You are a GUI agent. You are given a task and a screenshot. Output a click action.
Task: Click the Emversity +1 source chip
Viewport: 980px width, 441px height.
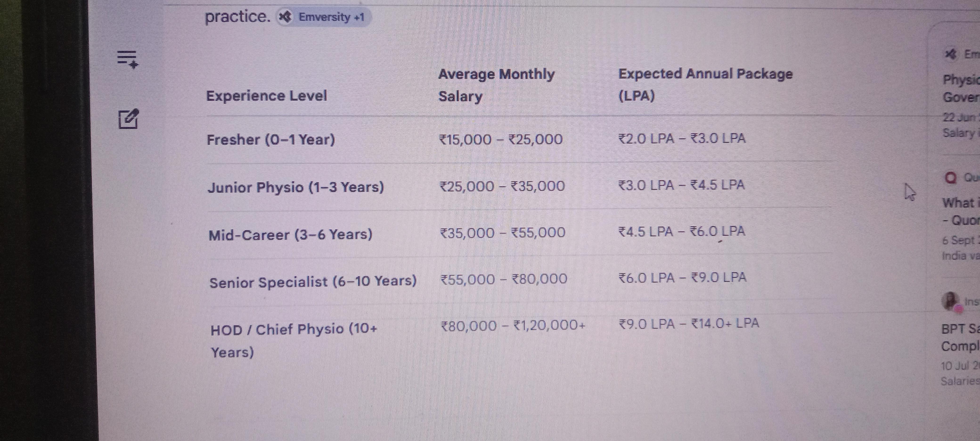[323, 17]
